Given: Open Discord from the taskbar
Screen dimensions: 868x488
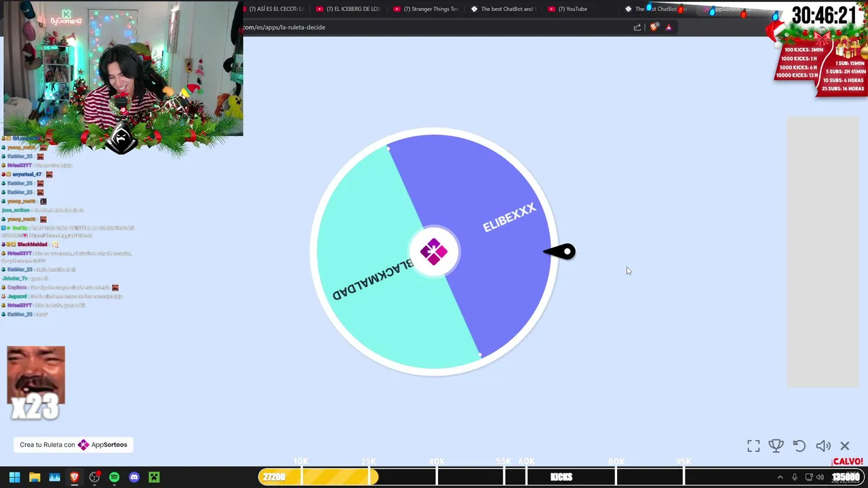Looking at the screenshot, I should (x=134, y=477).
